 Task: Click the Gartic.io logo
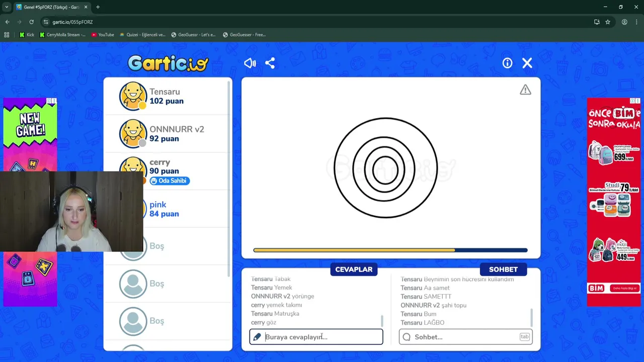[168, 63]
